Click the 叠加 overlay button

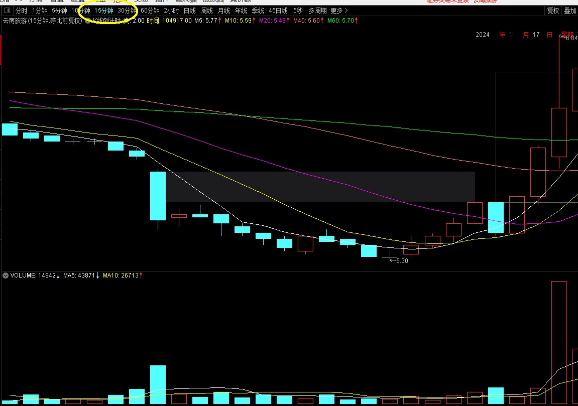click(x=570, y=11)
